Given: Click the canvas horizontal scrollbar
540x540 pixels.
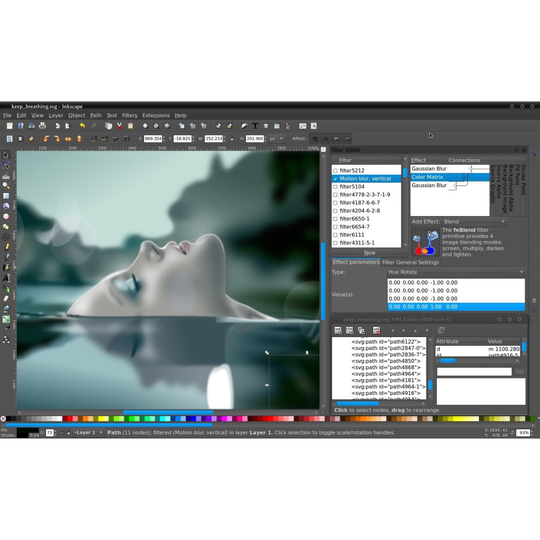Looking at the screenshot, I should coord(168,412).
